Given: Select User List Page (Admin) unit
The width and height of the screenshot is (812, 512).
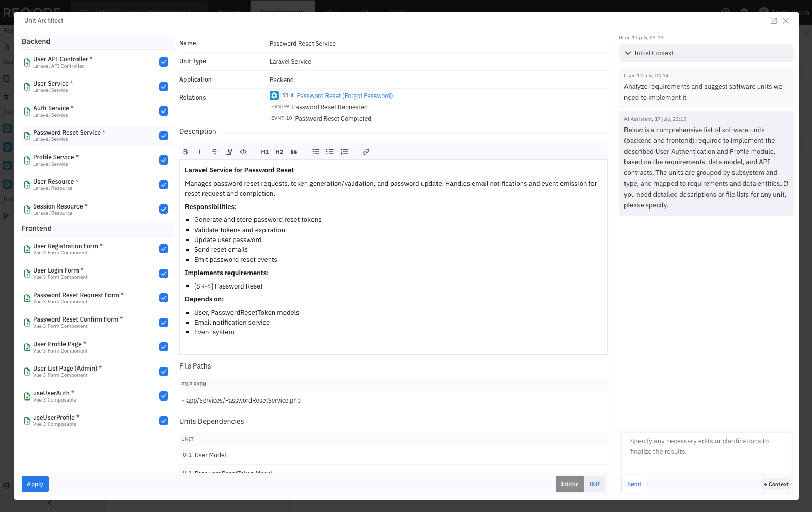Looking at the screenshot, I should [x=96, y=371].
